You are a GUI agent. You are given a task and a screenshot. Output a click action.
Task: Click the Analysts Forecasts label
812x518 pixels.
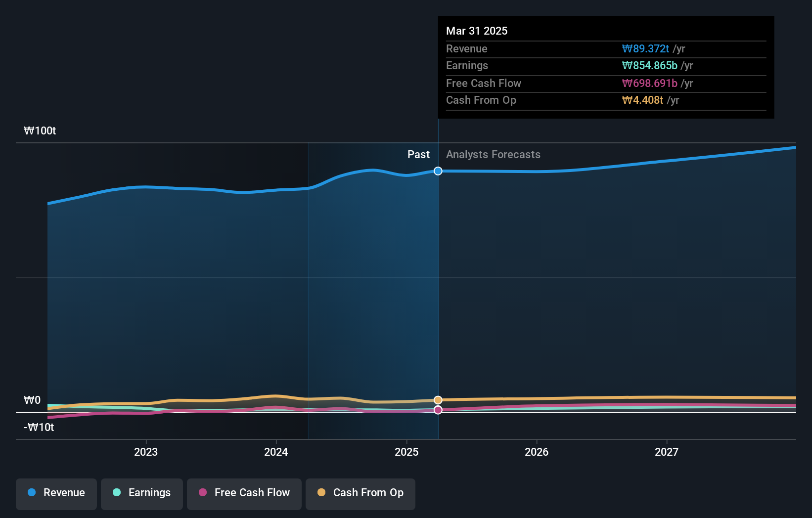tap(493, 155)
